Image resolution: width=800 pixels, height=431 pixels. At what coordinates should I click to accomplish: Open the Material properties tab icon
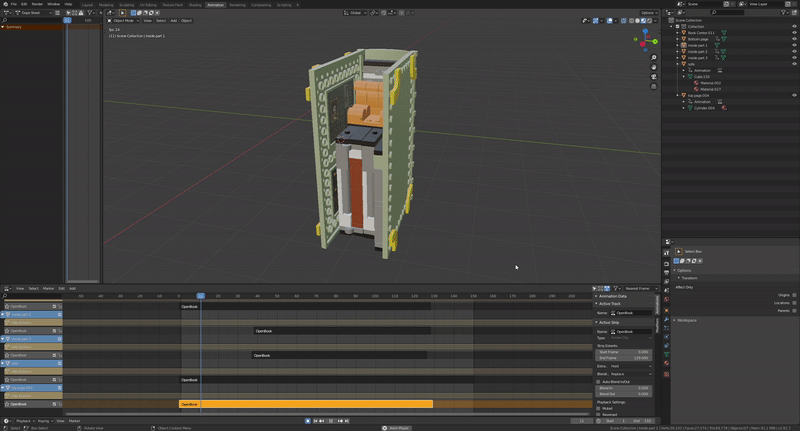pos(666,364)
